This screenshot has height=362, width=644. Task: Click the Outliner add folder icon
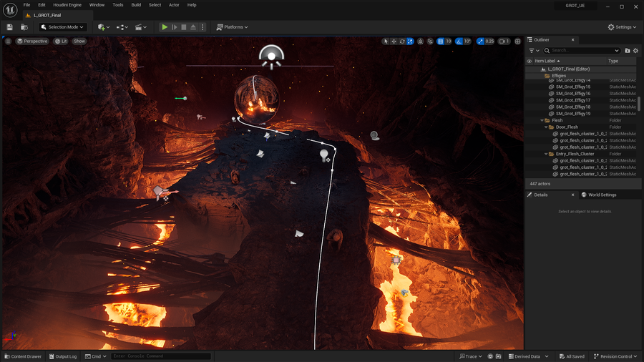pyautogui.click(x=628, y=51)
